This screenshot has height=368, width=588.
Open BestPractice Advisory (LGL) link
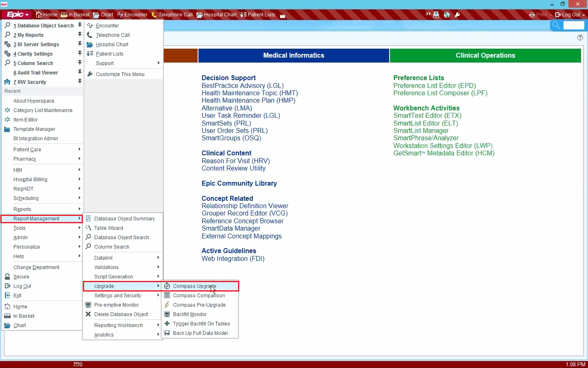click(243, 86)
